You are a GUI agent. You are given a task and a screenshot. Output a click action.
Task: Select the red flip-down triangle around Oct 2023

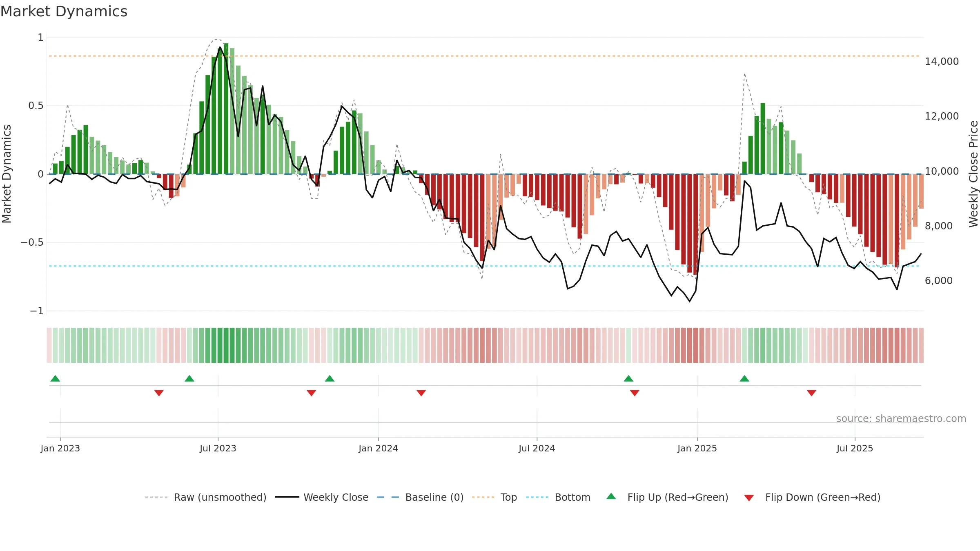[x=311, y=393]
